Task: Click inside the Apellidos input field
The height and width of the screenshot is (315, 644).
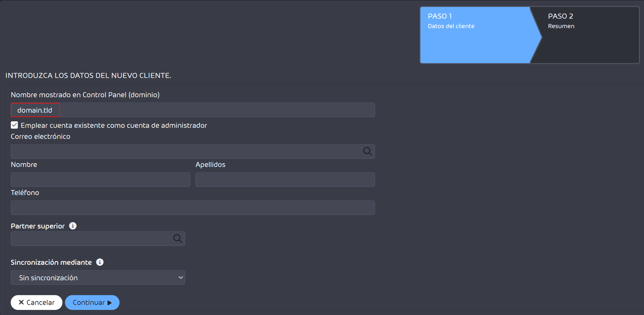Action: [285, 180]
